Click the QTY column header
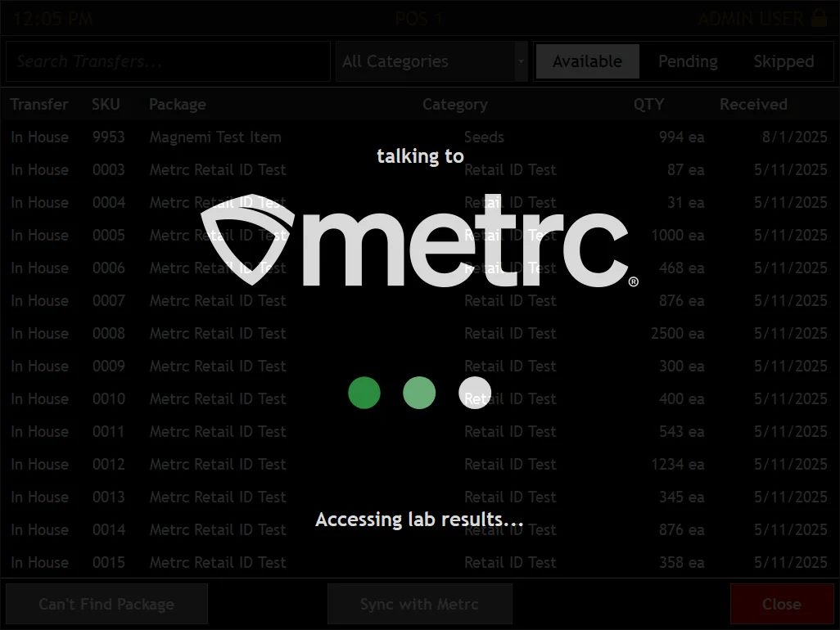The image size is (840, 630). click(648, 105)
